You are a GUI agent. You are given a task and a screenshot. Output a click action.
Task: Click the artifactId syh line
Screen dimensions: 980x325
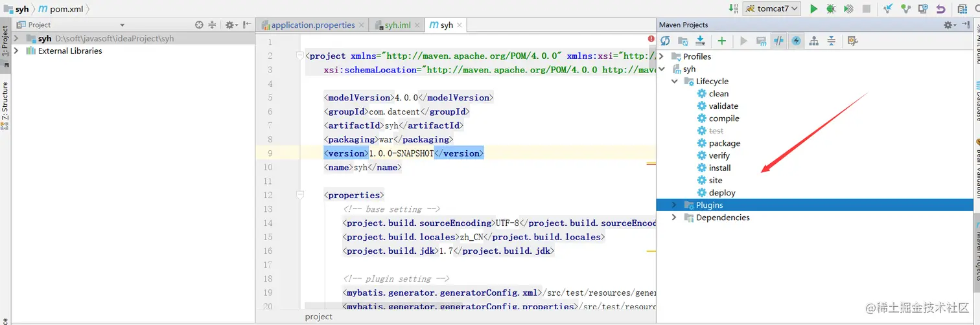point(393,126)
